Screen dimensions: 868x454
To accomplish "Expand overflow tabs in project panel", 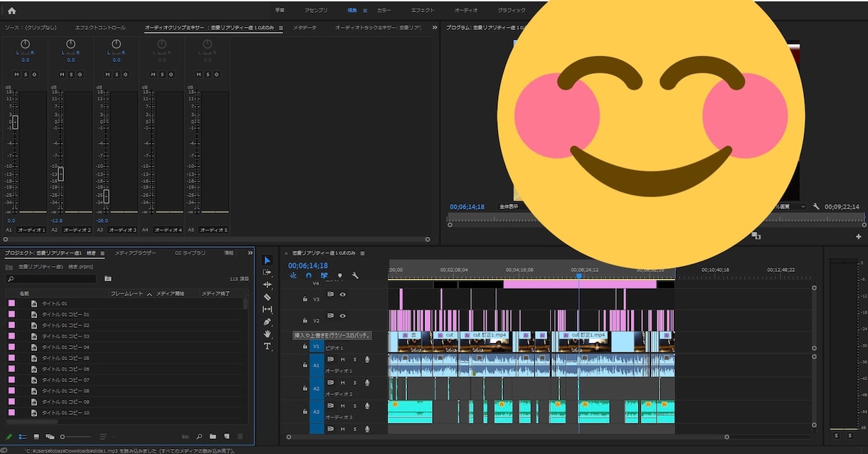I will [x=250, y=253].
